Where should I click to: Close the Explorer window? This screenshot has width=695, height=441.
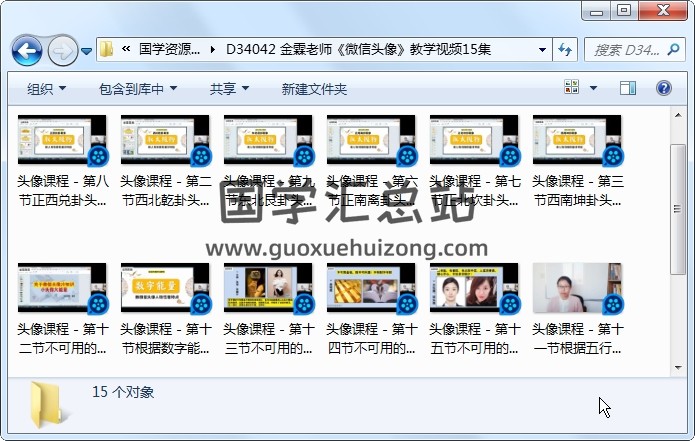pos(663,11)
